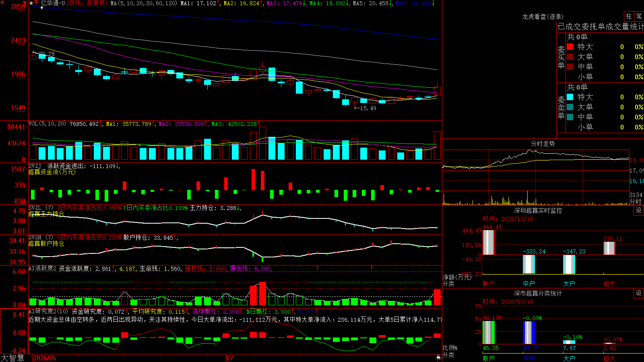The image size is (644, 362).
Task: Open 设 settings for 深圳超赢实时监控
Action: pos(639,210)
